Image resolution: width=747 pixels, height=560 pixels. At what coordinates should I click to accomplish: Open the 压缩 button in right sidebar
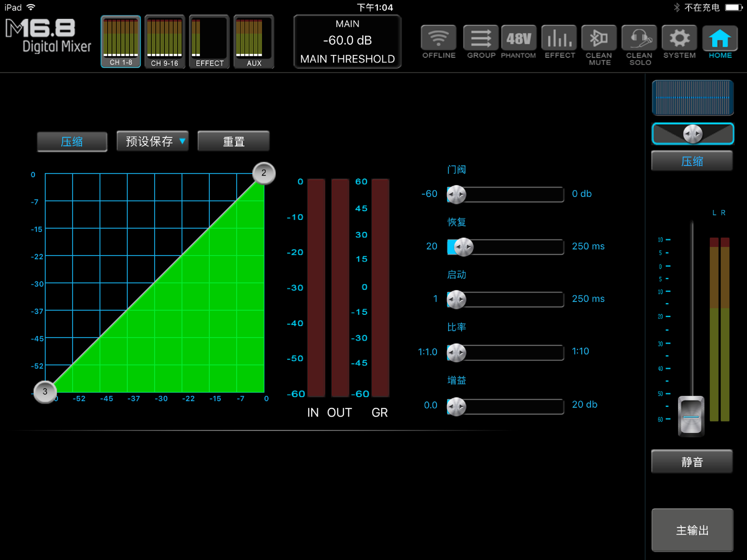(692, 161)
